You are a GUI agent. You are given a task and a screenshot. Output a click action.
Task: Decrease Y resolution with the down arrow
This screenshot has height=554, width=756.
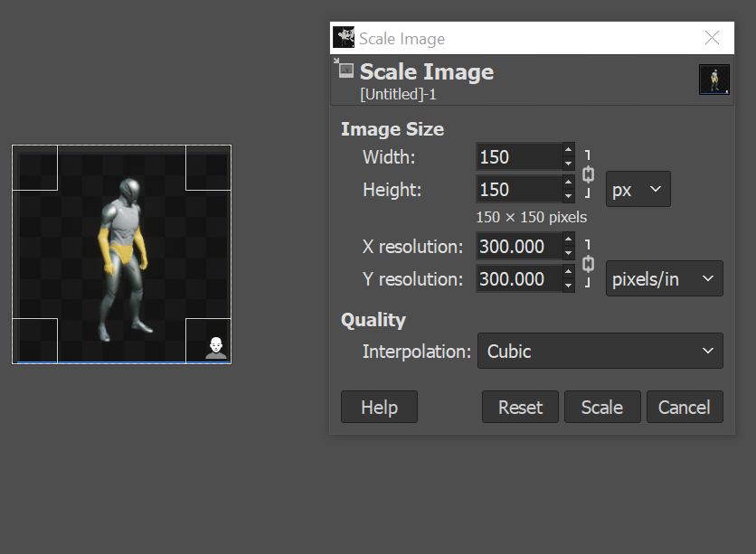[x=568, y=286]
